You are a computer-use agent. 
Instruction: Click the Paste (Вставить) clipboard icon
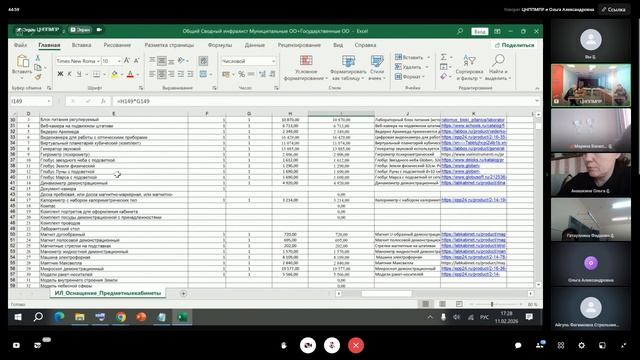tap(22, 61)
